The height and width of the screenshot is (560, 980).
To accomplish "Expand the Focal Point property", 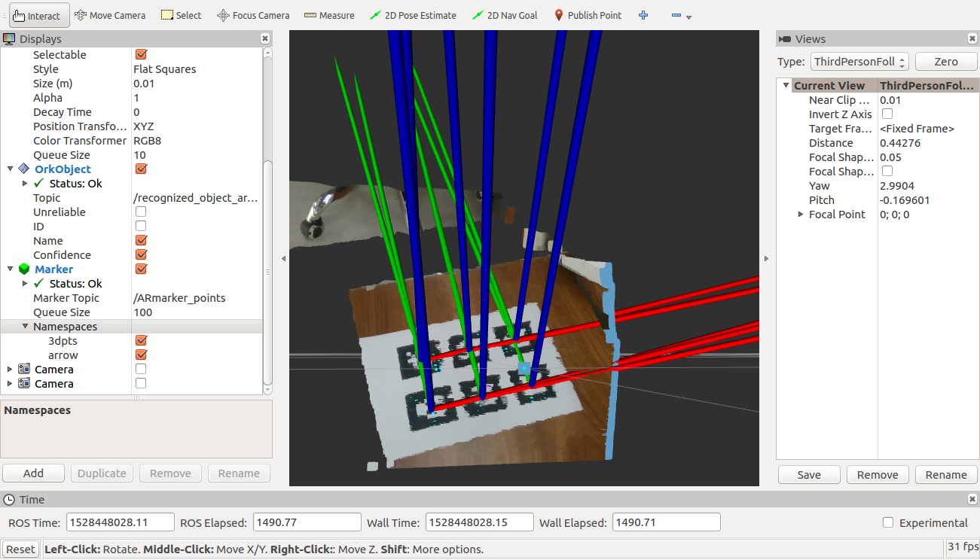I will [x=801, y=215].
